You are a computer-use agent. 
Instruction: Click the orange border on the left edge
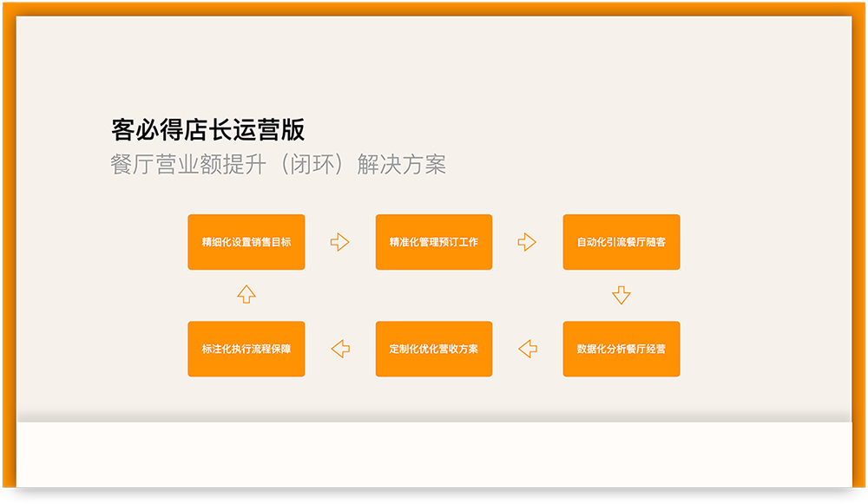8,252
